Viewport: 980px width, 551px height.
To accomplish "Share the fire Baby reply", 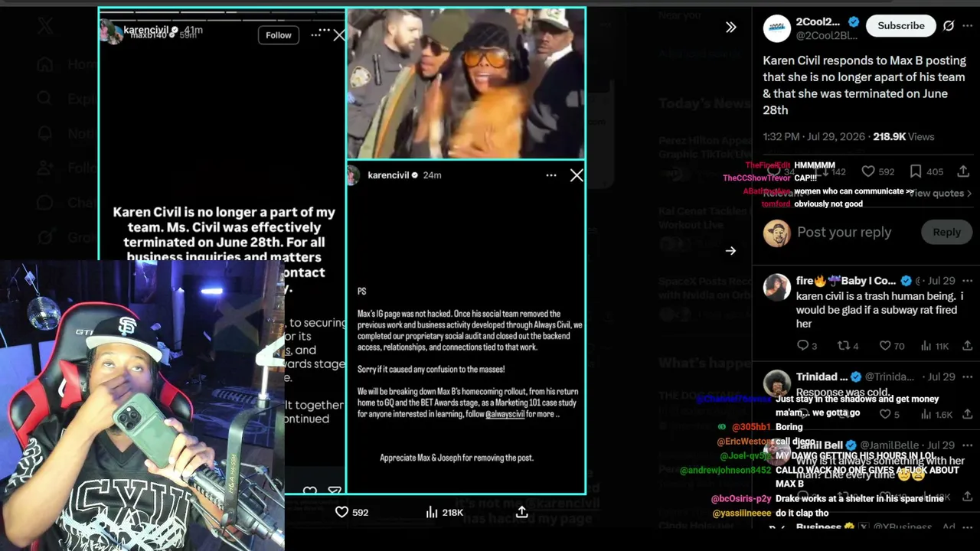I will coord(967,346).
